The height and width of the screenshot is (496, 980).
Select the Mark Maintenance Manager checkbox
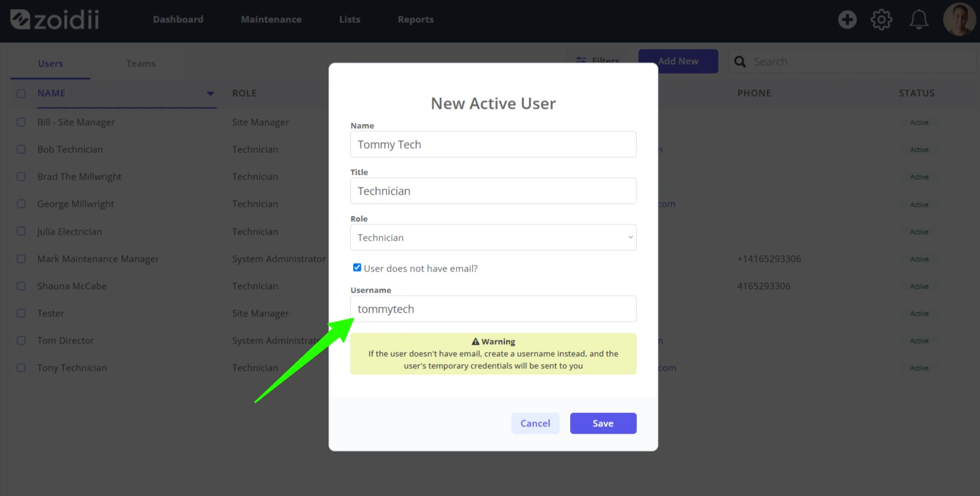(21, 259)
